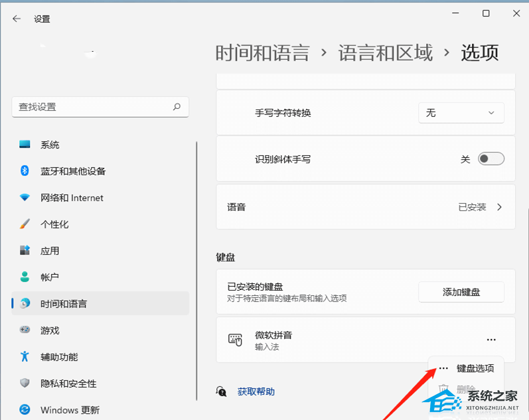Screen dimensions: 529x420
Task: Click the 查找设置 search field
Action: click(93, 107)
